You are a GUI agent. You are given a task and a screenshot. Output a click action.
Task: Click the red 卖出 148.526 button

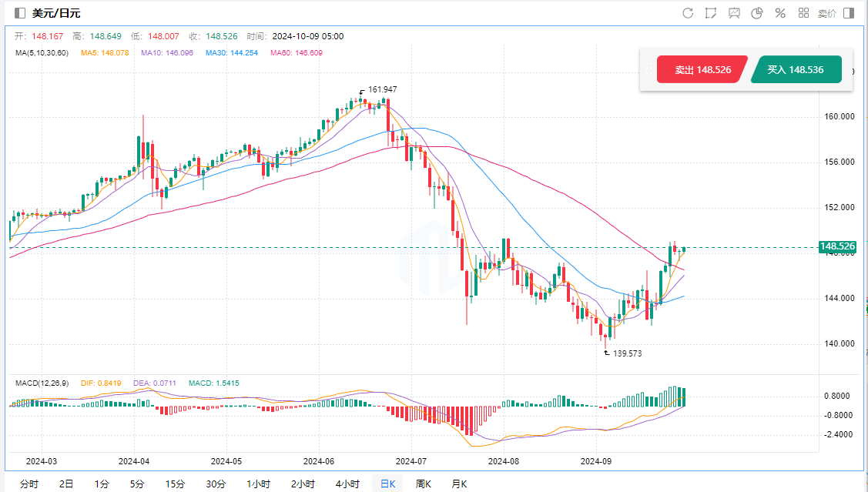coord(701,70)
